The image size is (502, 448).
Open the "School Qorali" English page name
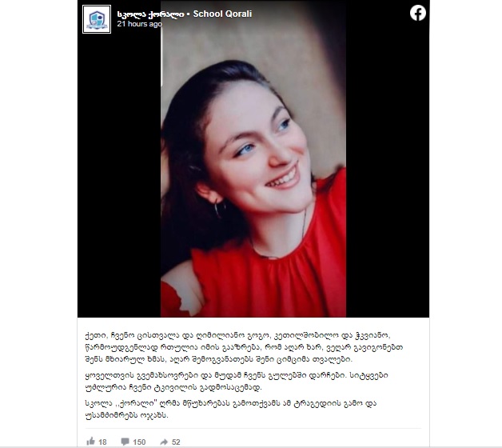point(222,14)
